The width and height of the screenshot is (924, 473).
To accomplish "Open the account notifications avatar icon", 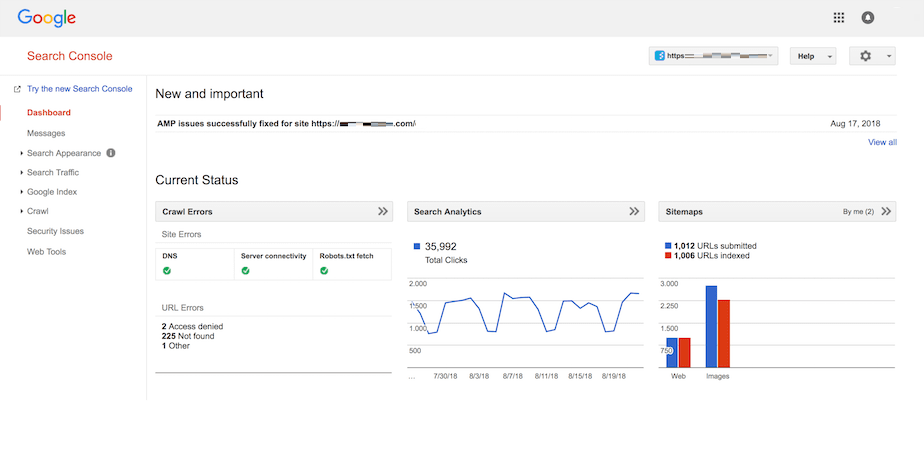I will pos(867,18).
